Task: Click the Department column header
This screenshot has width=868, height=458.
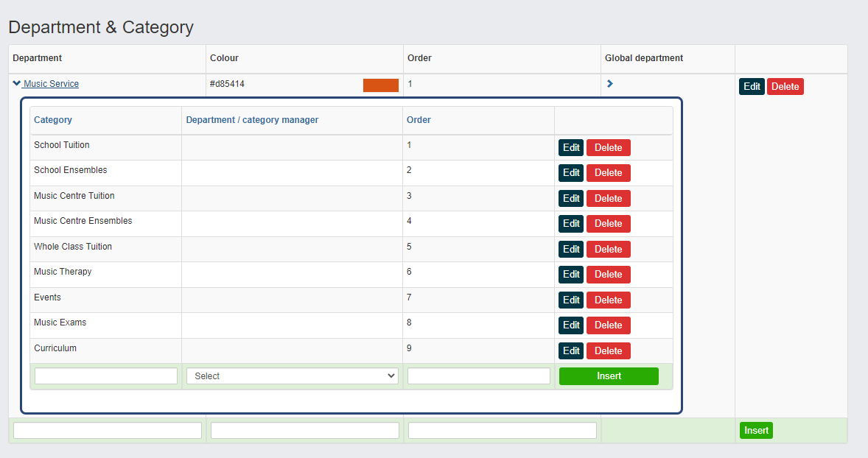Action: (x=37, y=58)
